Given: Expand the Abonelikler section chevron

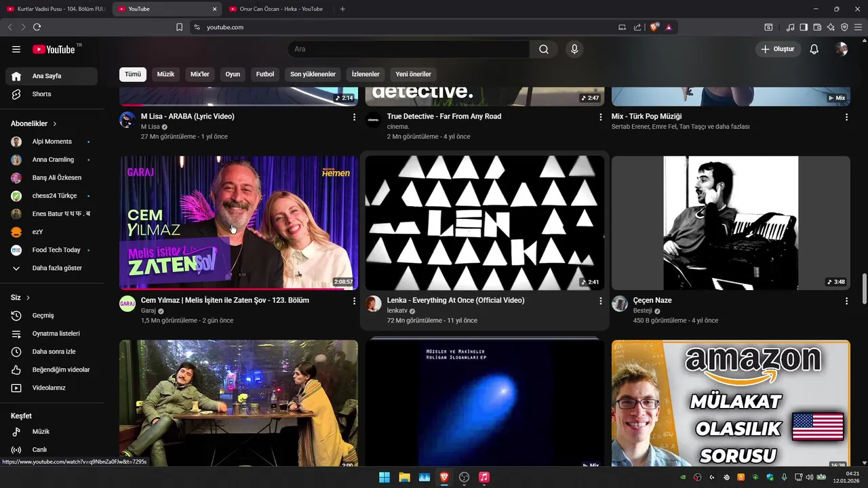Looking at the screenshot, I should [x=55, y=124].
